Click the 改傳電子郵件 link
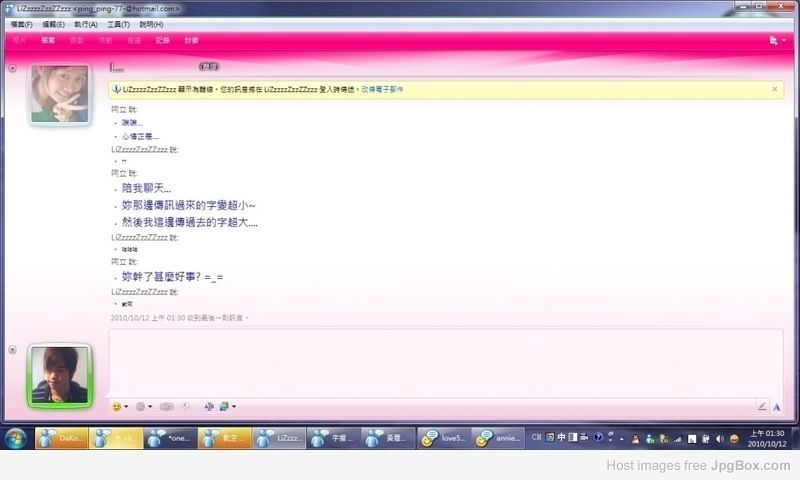The width and height of the screenshot is (800, 480). coord(382,89)
